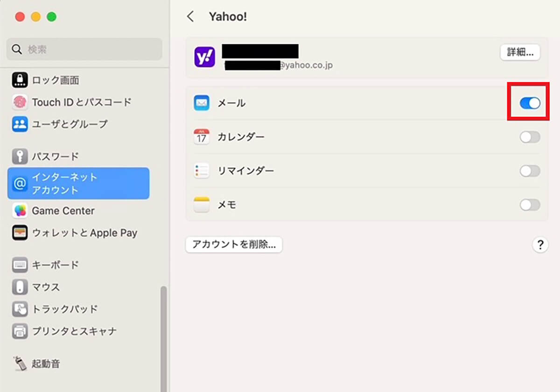This screenshot has height=392, width=560.
Task: Open help with the question mark button
Action: pyautogui.click(x=540, y=244)
